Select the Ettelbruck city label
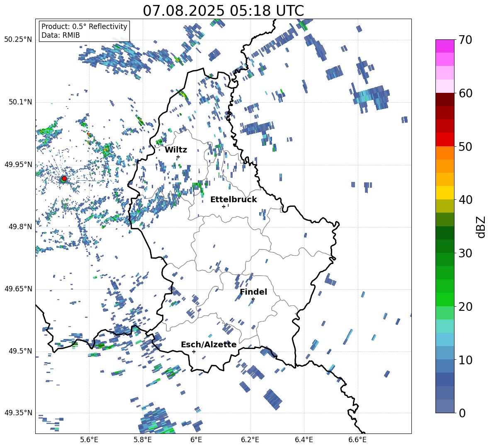The width and height of the screenshot is (491, 448). click(233, 200)
